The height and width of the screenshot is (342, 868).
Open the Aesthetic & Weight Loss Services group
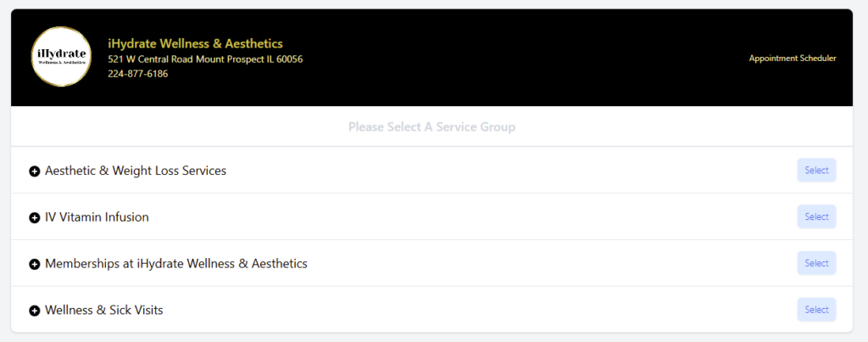coord(136,171)
